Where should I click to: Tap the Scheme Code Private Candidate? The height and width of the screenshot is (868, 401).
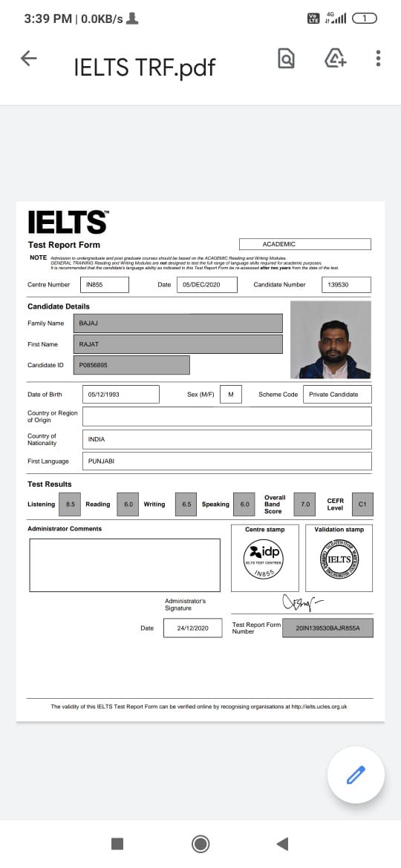(337, 395)
